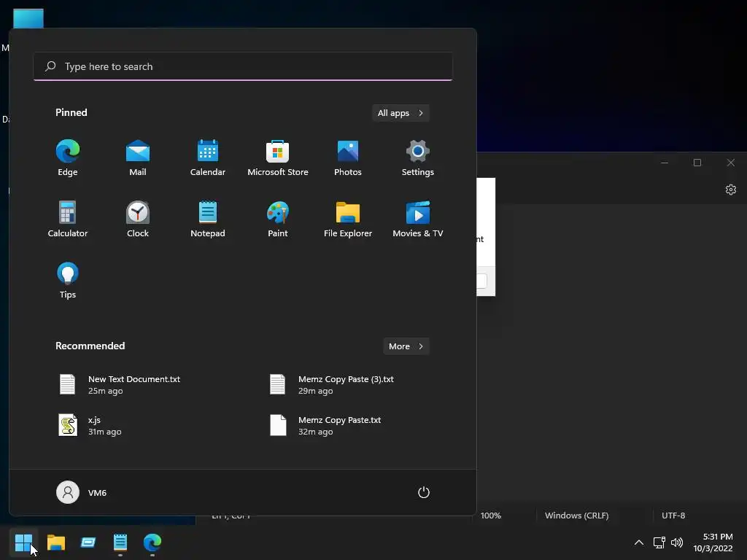Launch the Paint app
This screenshot has height=560, width=747.
[278, 219]
